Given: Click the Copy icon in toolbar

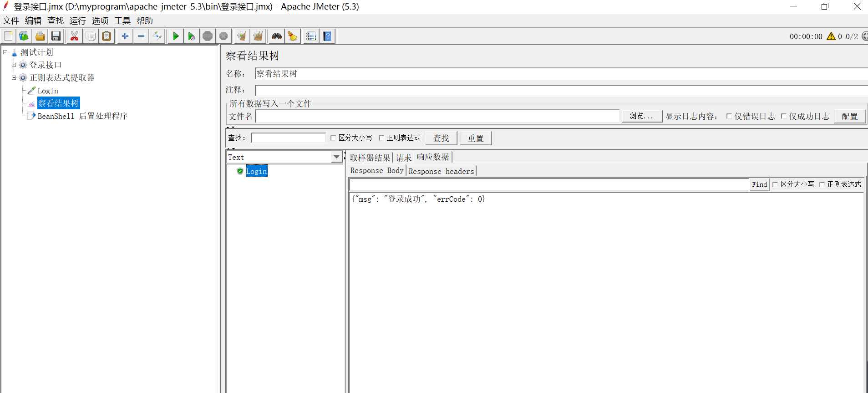Looking at the screenshot, I should (x=91, y=36).
